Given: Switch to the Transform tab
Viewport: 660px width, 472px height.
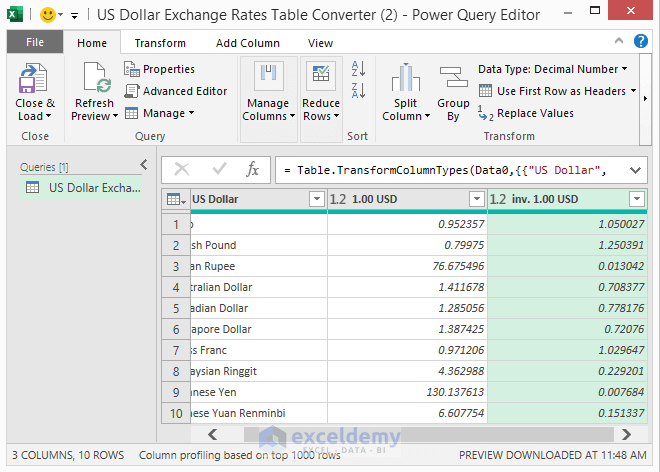Looking at the screenshot, I should pos(160,43).
